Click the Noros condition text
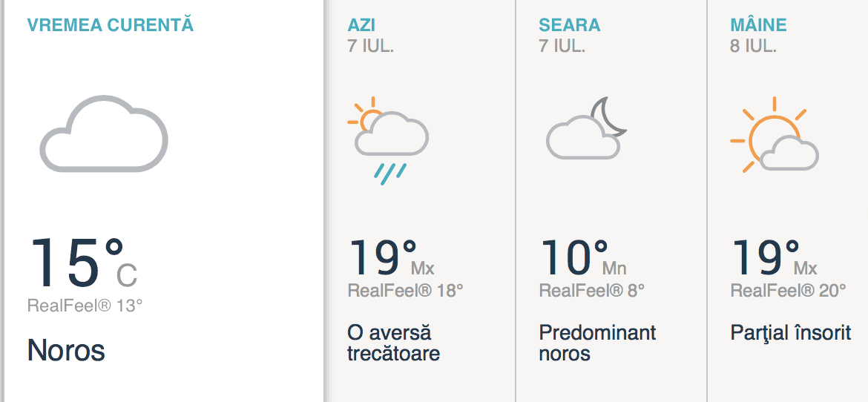 [x=66, y=350]
